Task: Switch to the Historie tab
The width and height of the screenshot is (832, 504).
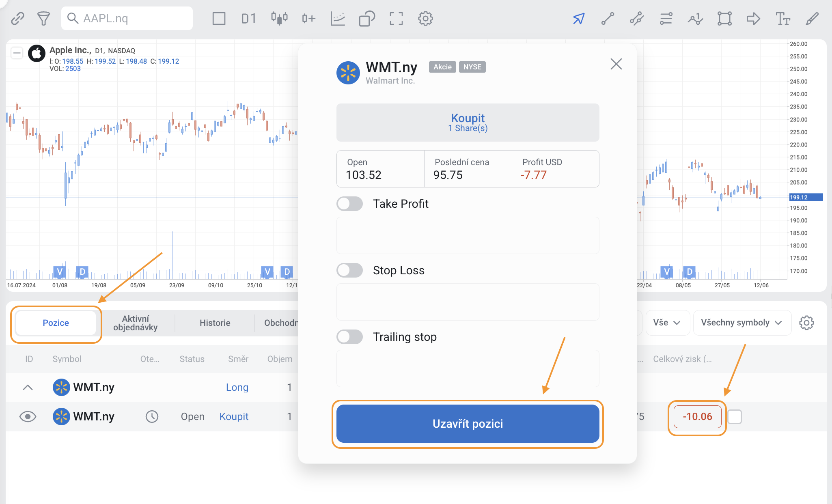Action: coord(215,323)
